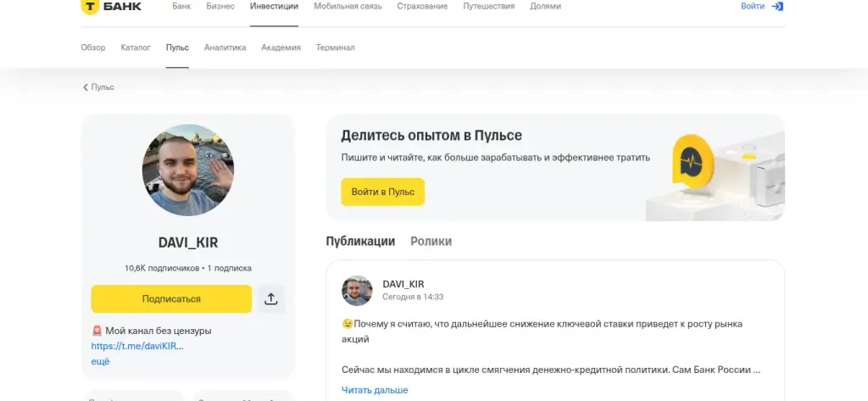The image size is (868, 401).
Task: Select the Инвестиции menu item
Action: 274,7
